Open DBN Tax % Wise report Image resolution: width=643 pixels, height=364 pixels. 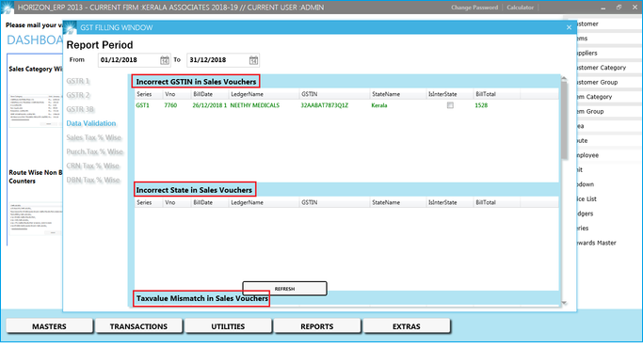93,180
